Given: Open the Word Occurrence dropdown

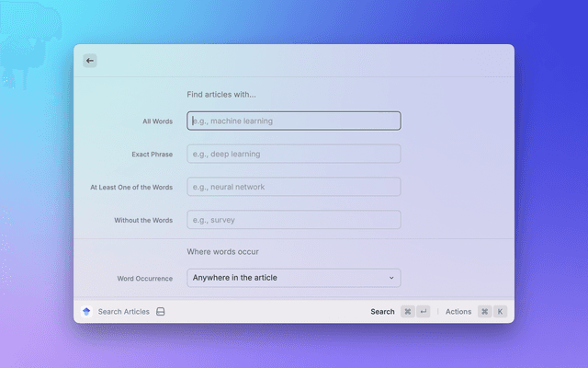Looking at the screenshot, I should [294, 278].
